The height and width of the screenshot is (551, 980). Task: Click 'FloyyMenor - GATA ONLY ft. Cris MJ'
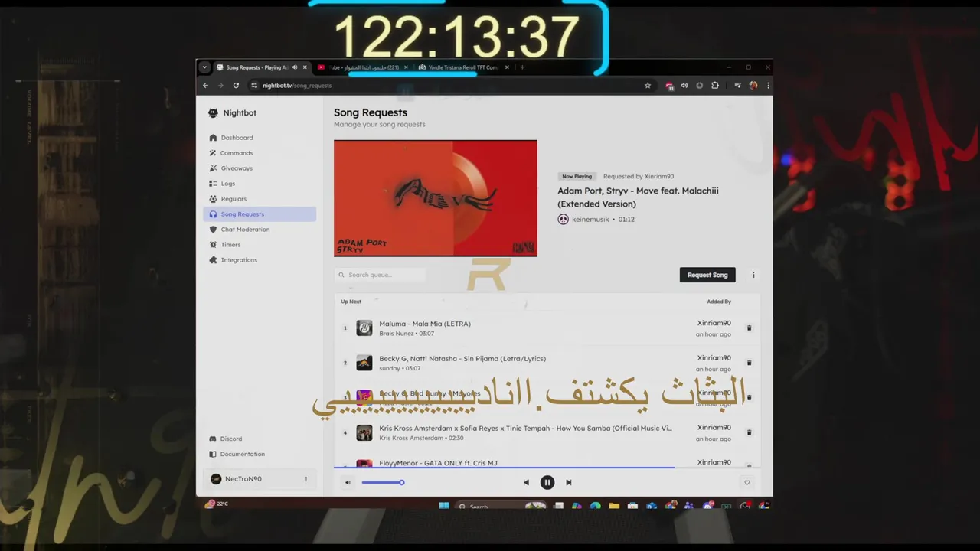tap(438, 463)
